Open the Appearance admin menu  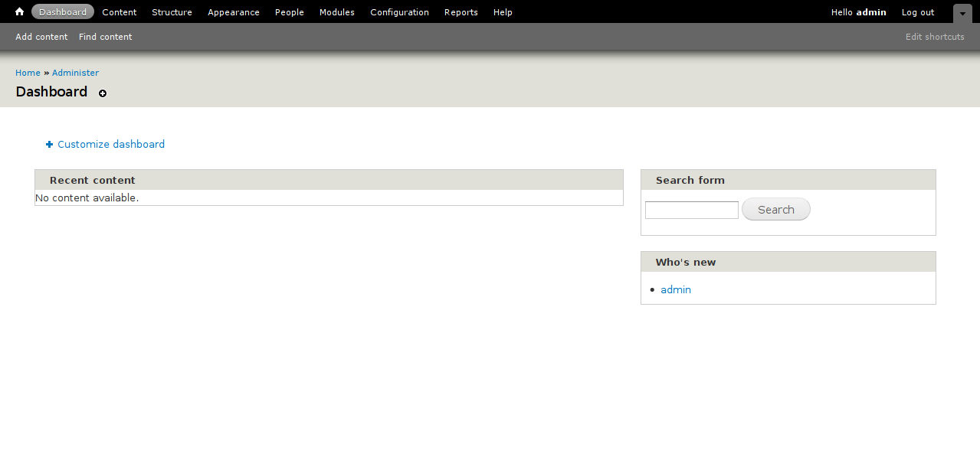(233, 11)
